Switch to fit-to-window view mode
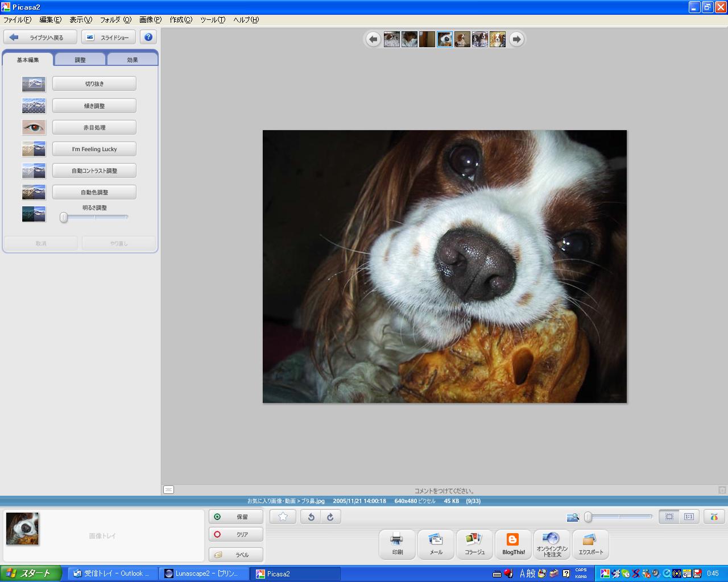 (x=669, y=517)
